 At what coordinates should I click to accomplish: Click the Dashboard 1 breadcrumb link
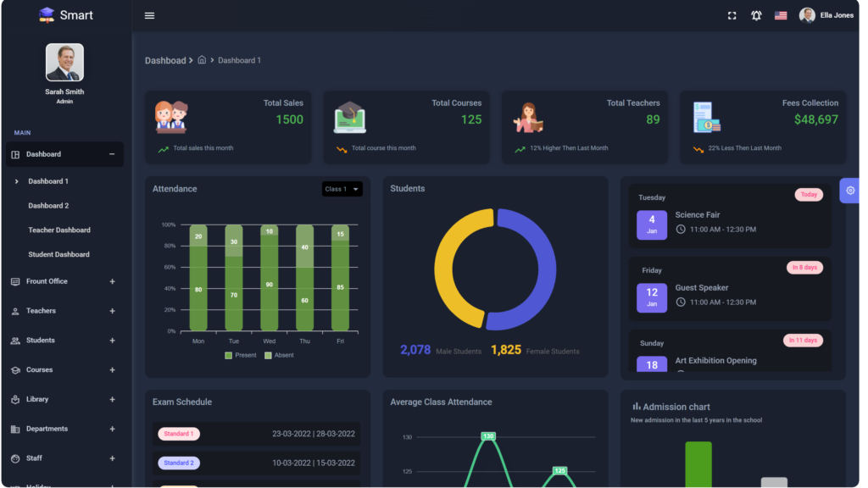[x=239, y=60]
